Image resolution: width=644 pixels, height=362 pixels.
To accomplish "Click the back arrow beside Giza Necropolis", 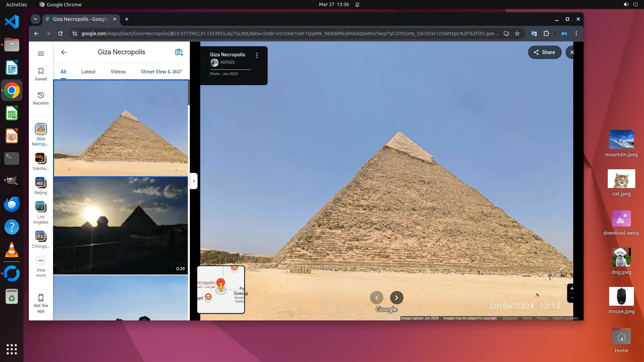I will point(64,52).
